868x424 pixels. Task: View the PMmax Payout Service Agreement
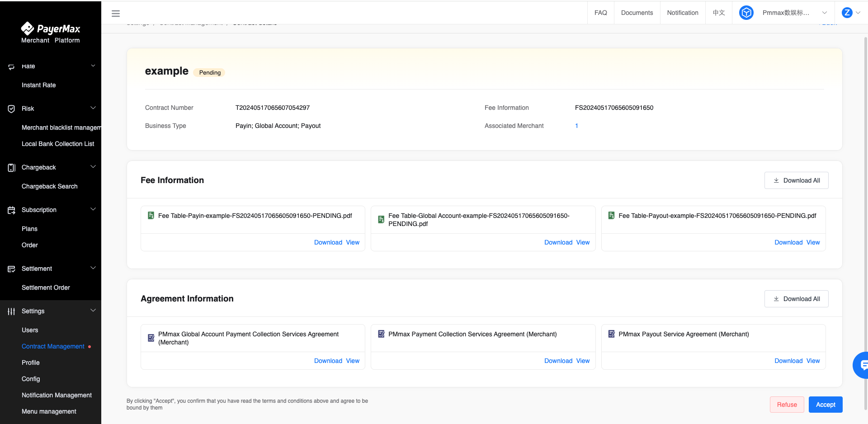tap(813, 361)
